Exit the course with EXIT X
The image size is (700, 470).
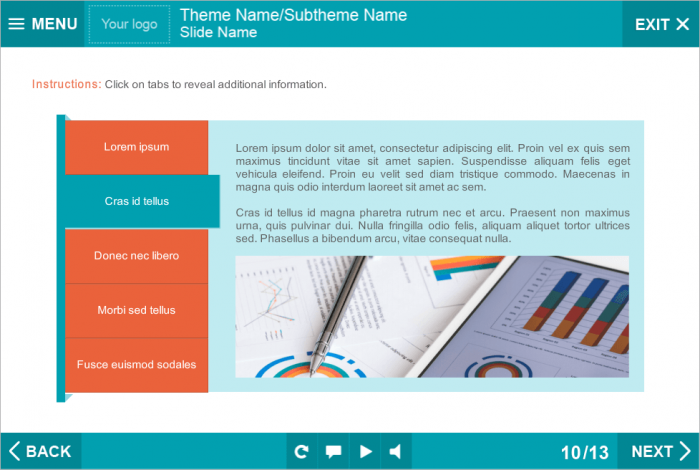pos(661,24)
